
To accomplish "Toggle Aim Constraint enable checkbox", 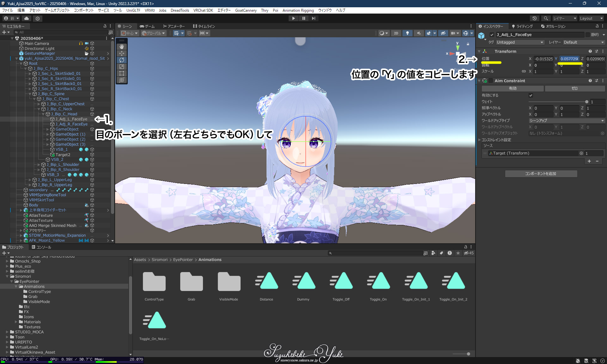I will pyautogui.click(x=491, y=81).
